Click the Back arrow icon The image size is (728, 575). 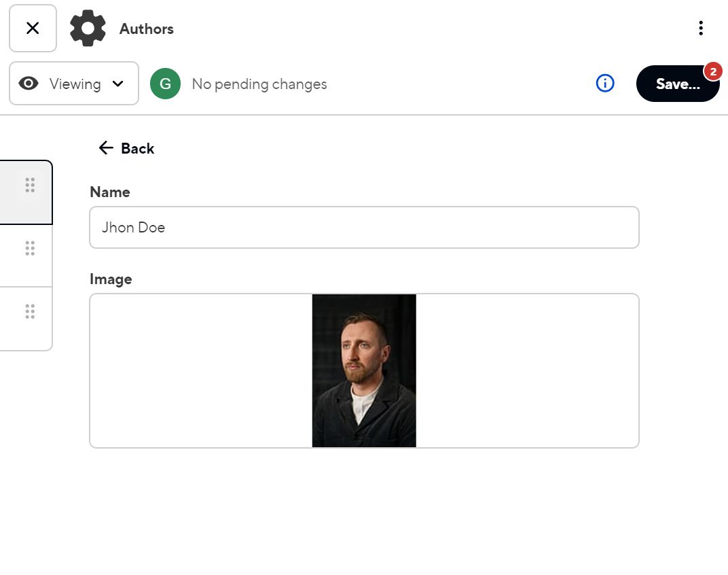[x=105, y=148]
